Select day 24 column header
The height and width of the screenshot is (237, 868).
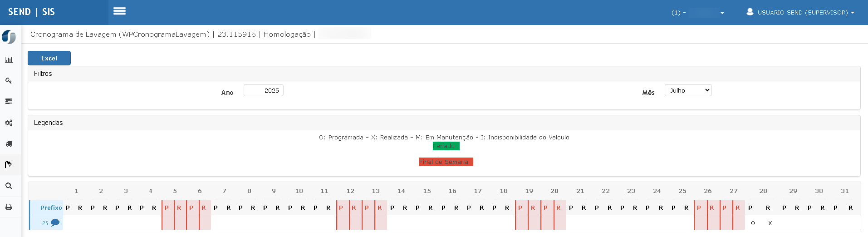657,191
